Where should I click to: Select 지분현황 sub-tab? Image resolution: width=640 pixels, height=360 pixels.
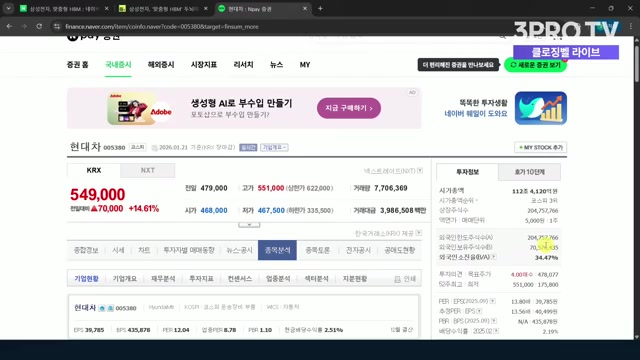[355, 279]
